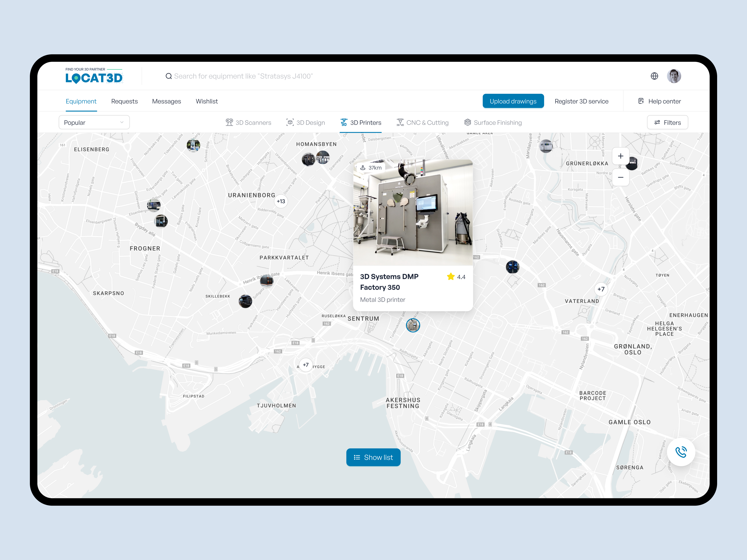747x560 pixels.
Task: Click the 3D Printers category icon
Action: 344,122
